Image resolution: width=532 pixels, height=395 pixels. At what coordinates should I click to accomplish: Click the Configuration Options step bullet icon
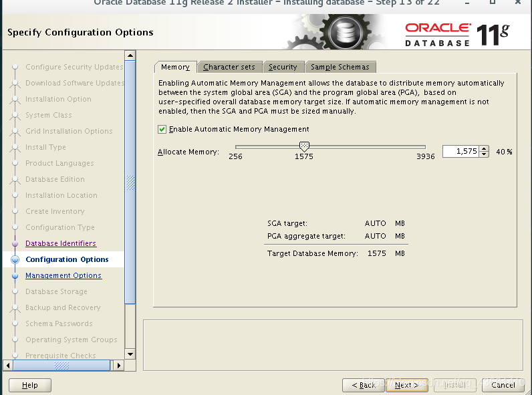[15, 259]
